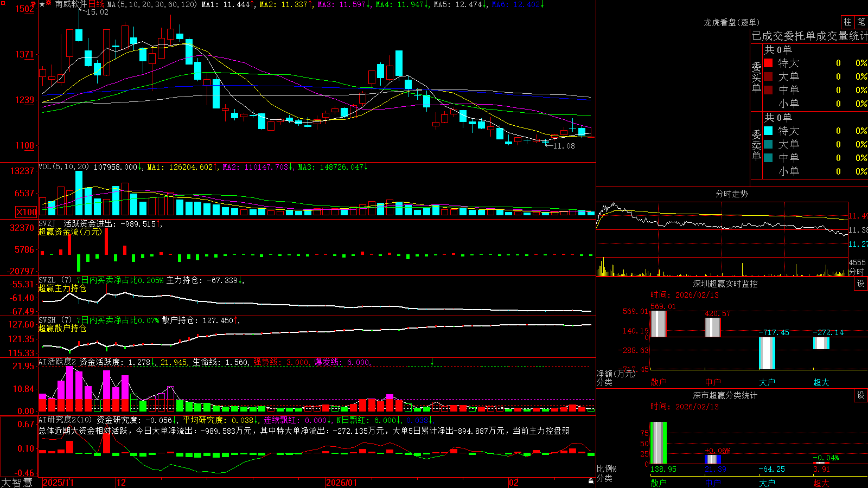Viewport: 868px width, 488px height.
Task: Click the 超赢散户持仓 label
Action: click(62, 328)
